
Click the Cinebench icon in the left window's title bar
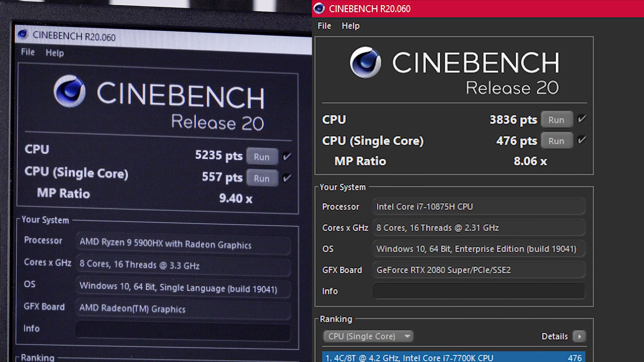point(23,34)
